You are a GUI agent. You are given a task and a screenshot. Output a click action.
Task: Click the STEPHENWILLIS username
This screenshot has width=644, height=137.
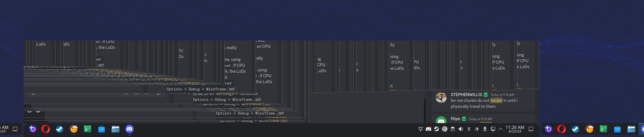466,95
